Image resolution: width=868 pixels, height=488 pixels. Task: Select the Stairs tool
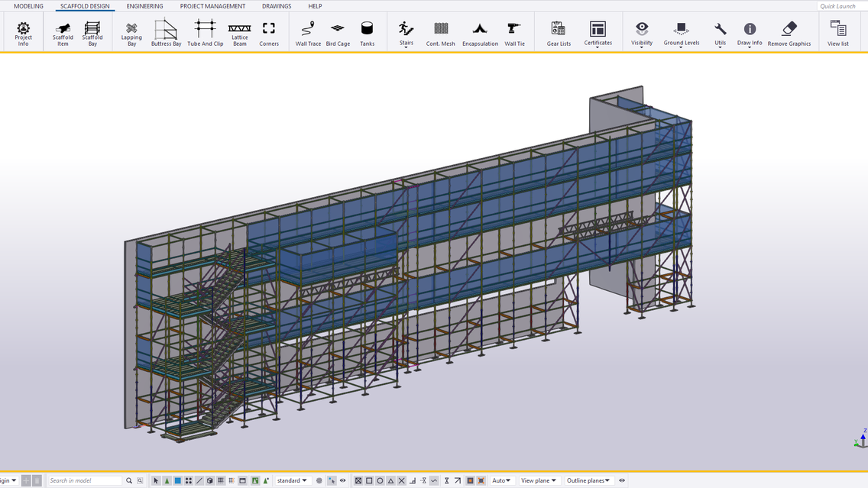click(x=406, y=32)
